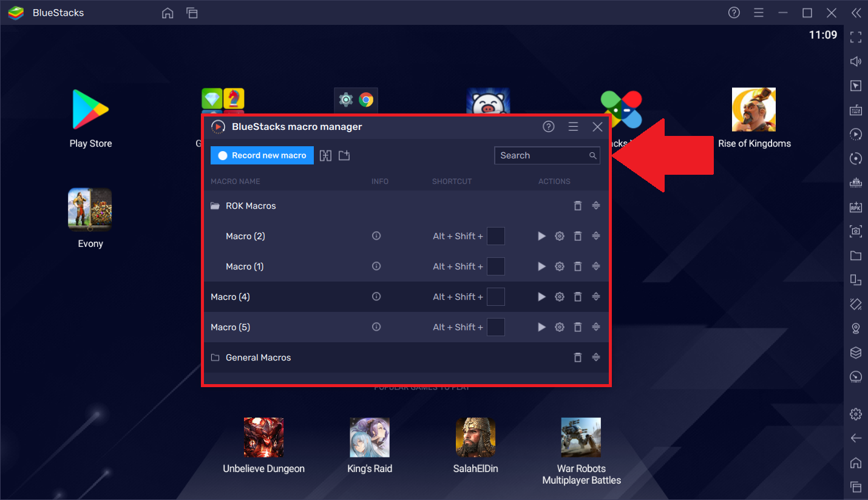Image resolution: width=868 pixels, height=500 pixels.
Task: Play Macro (2)
Action: [x=541, y=236]
